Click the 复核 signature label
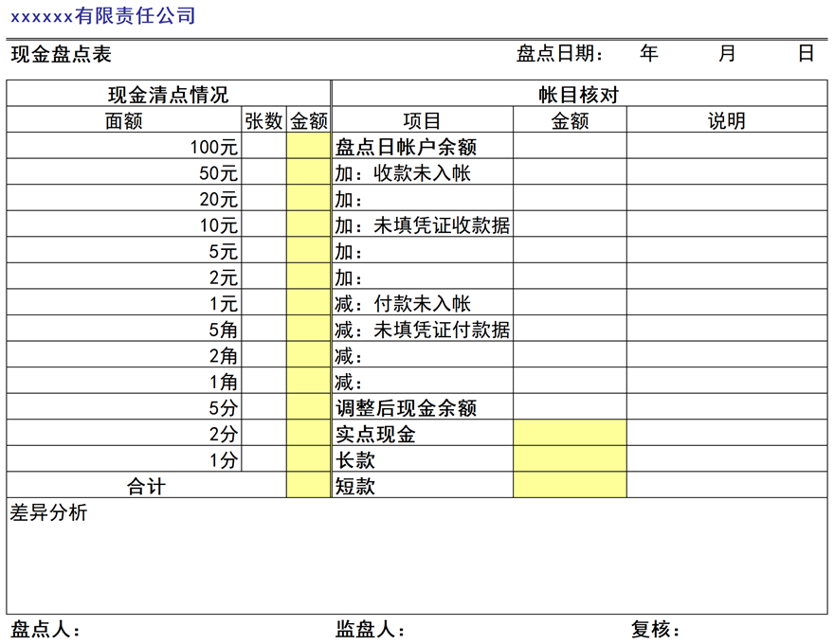Screen dimensions: 834x644 [655, 630]
